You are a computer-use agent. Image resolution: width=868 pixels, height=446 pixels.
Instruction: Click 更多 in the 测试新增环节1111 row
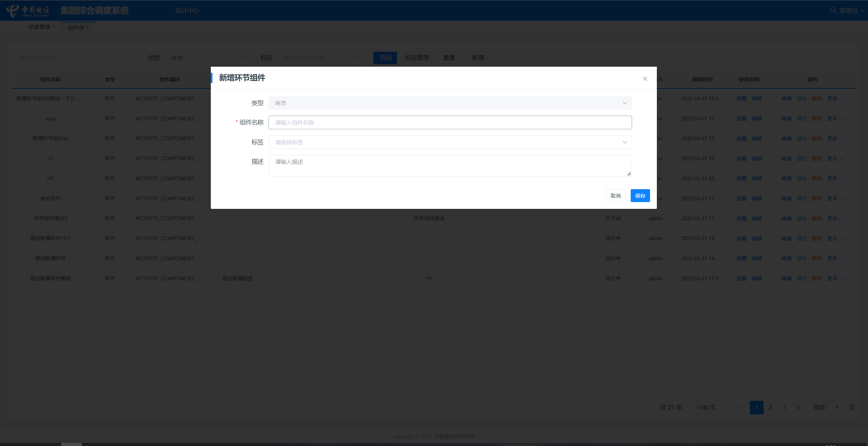[836, 238]
